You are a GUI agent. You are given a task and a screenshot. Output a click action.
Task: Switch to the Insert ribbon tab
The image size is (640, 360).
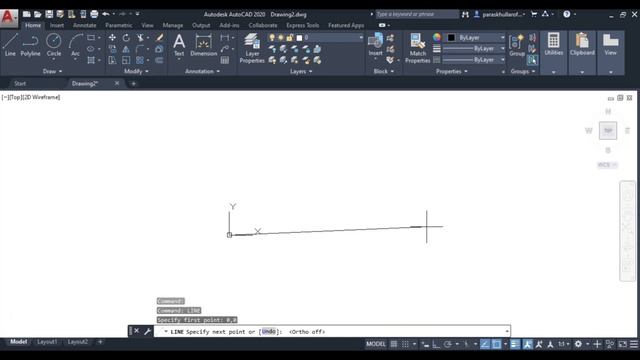(x=56, y=25)
